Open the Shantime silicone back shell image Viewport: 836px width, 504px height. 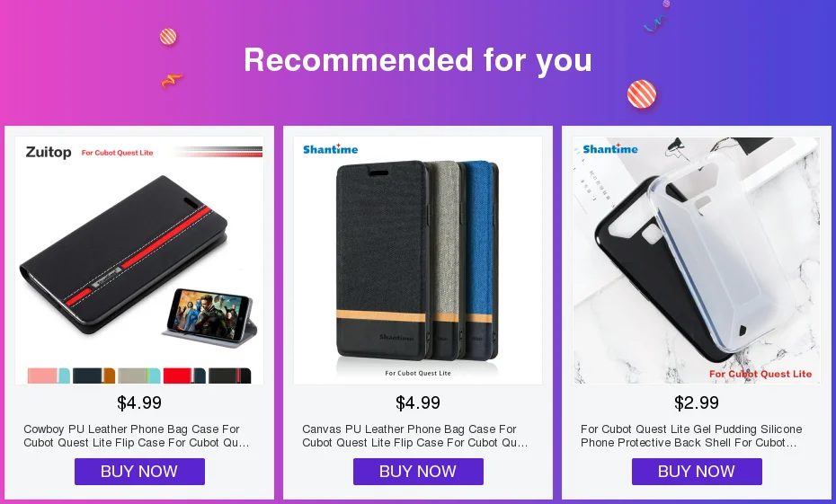click(x=697, y=261)
